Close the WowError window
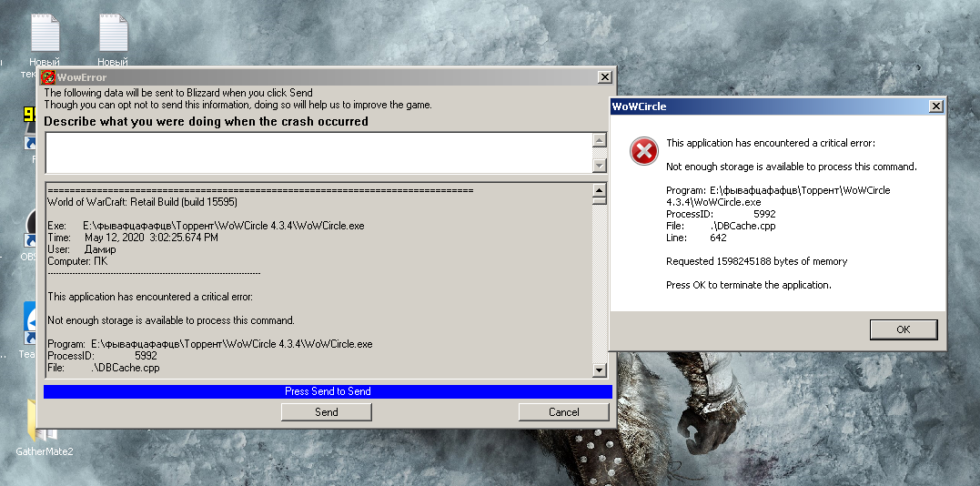The width and height of the screenshot is (980, 486). (x=604, y=77)
